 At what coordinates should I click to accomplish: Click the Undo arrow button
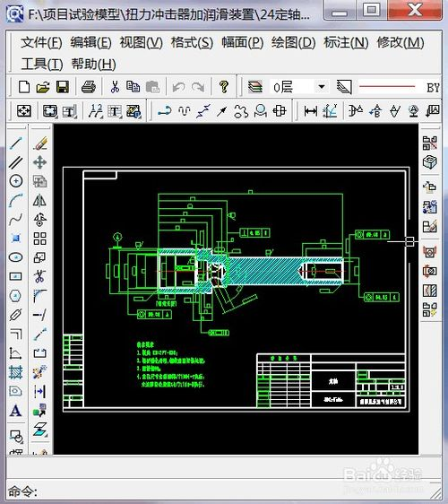coord(178,87)
